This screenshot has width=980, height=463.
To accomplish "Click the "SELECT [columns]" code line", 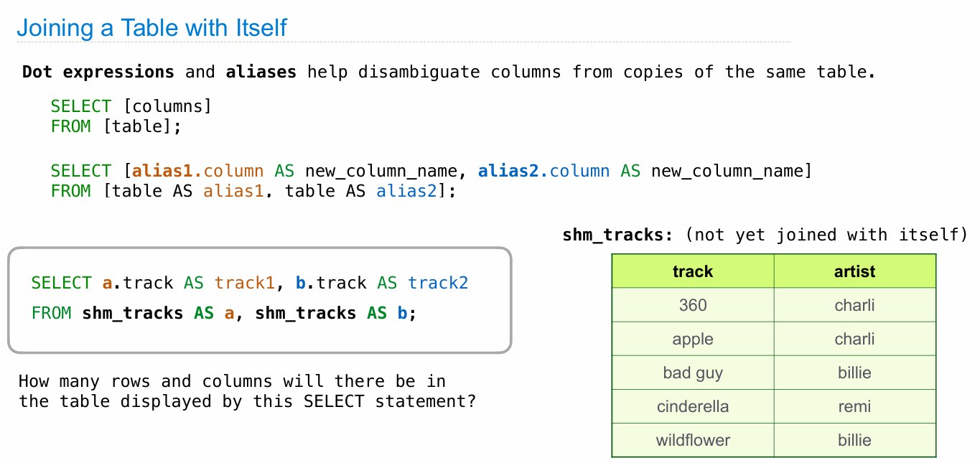I will 131,106.
